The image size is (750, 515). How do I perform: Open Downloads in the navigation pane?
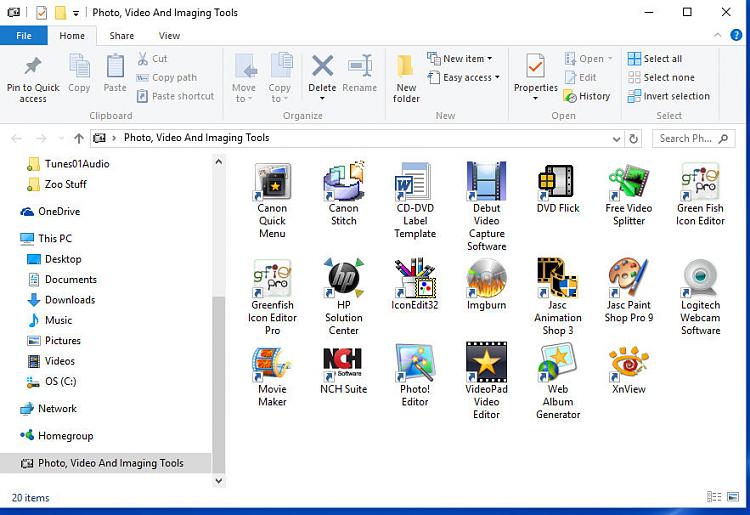61,300
